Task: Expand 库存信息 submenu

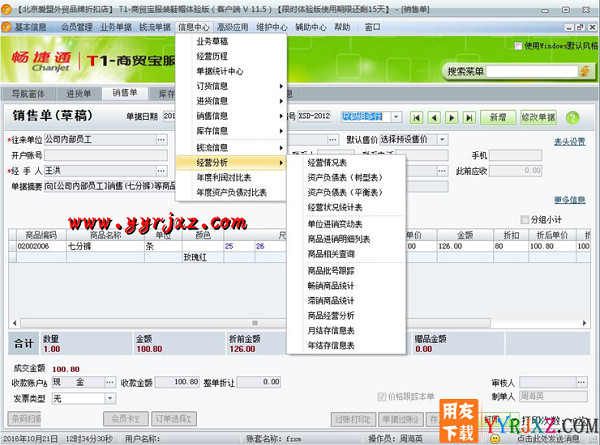Action: click(x=231, y=131)
